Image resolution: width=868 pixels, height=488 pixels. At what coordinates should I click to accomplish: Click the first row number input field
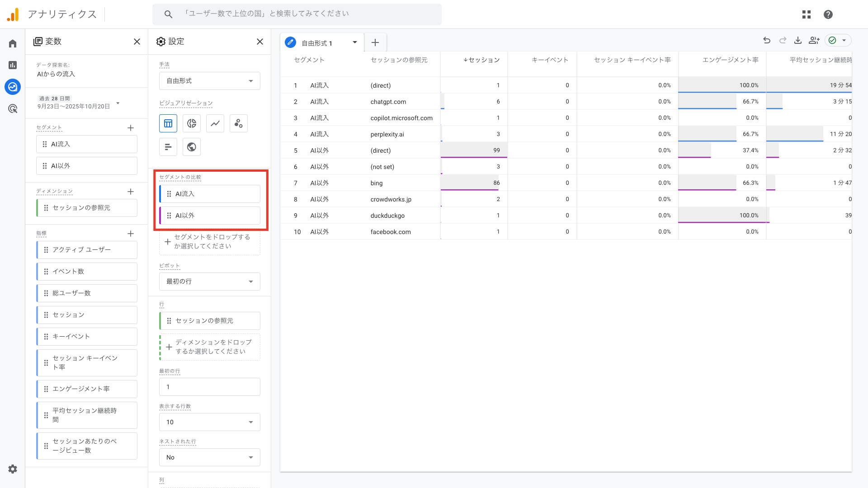[x=209, y=387]
